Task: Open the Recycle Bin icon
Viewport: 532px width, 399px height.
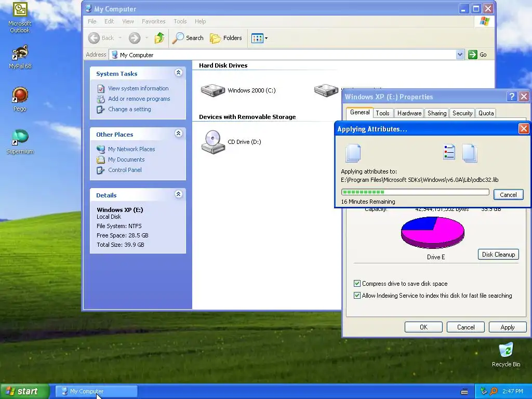Action: (x=506, y=355)
